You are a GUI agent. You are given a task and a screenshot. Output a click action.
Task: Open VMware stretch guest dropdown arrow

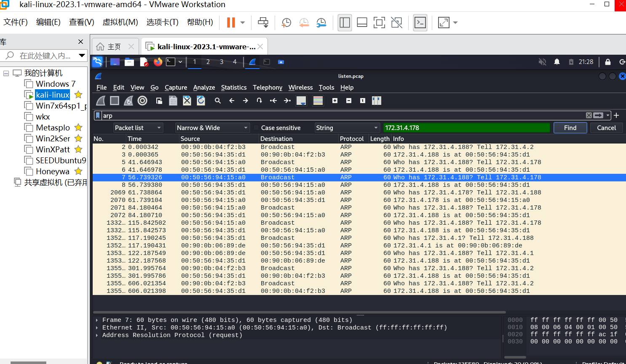click(x=455, y=23)
